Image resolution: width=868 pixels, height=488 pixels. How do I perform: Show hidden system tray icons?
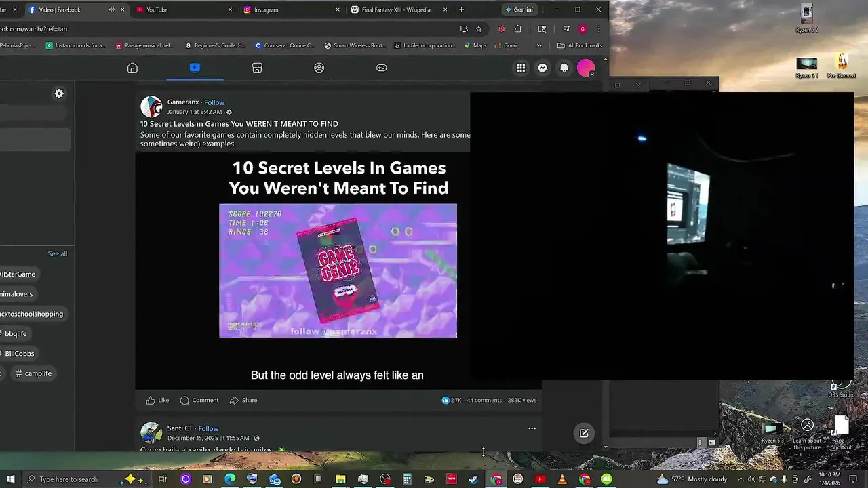tap(741, 479)
